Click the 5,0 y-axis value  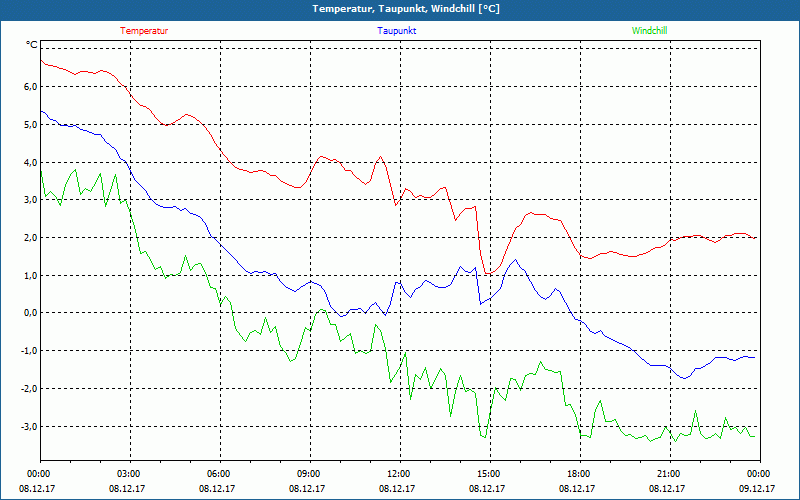(30, 124)
